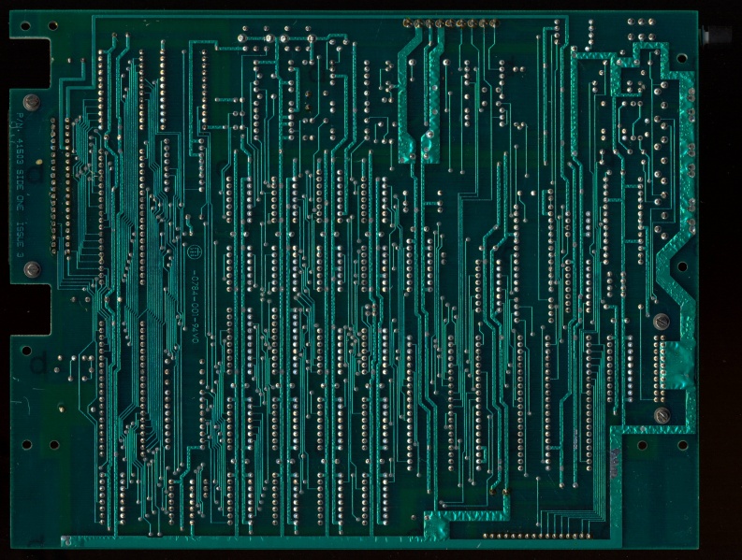The image size is (742, 560).
Task: Click the lower-left slotted screw head
Action: [30, 270]
